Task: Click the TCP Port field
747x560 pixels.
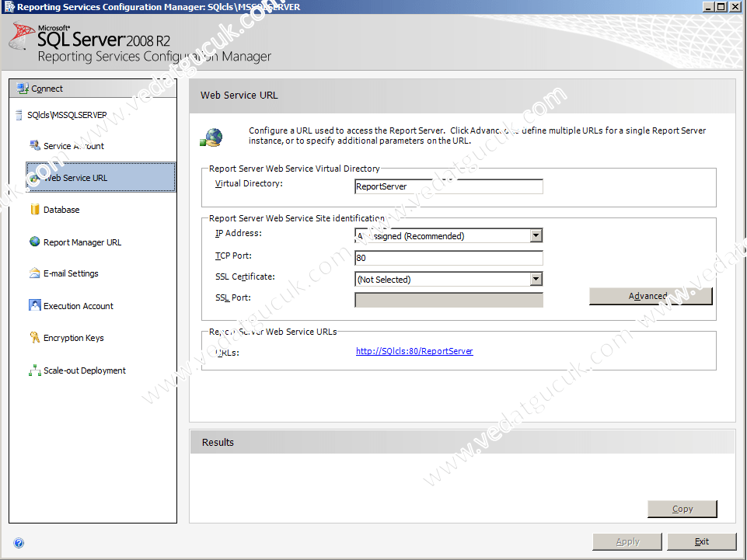Action: [449, 258]
